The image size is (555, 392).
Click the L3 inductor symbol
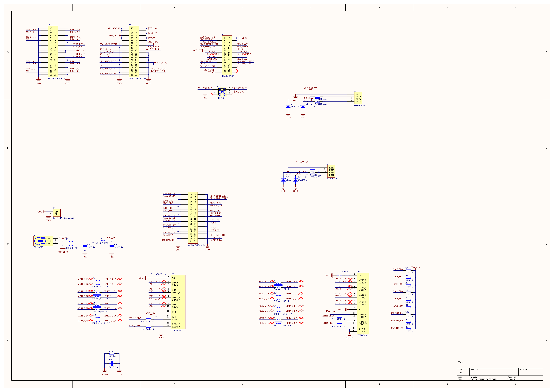102,240
